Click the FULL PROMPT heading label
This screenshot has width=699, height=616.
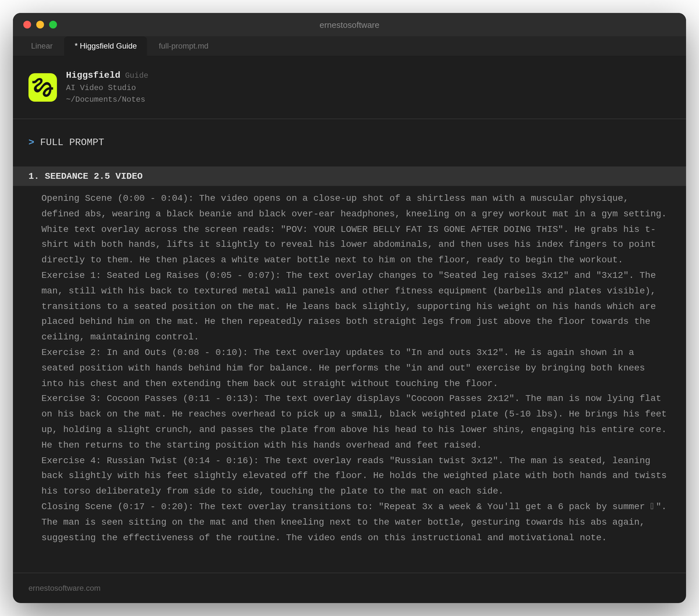pyautogui.click(x=72, y=142)
